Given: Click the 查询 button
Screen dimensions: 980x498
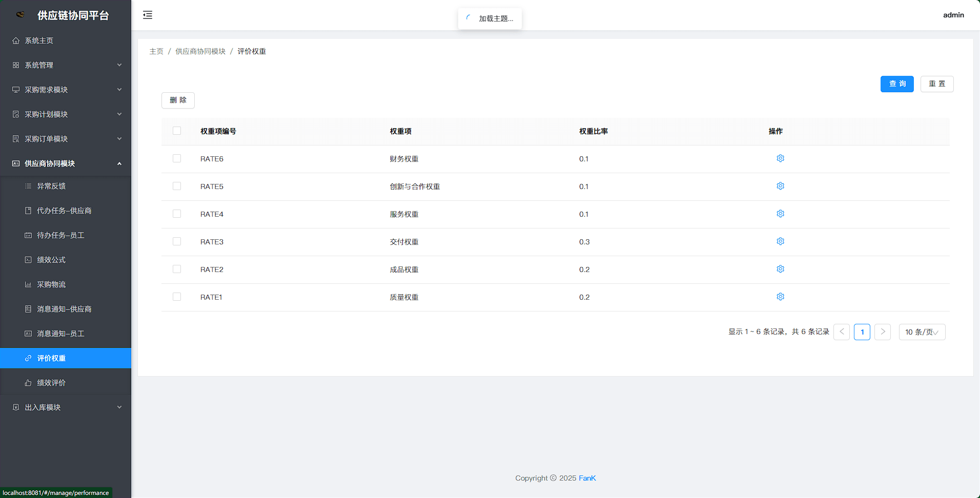Looking at the screenshot, I should point(896,84).
